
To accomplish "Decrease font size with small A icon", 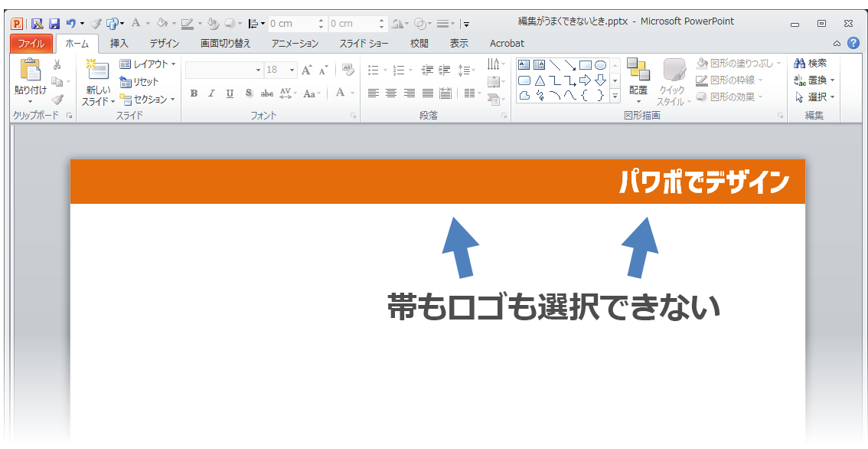I will pyautogui.click(x=323, y=70).
